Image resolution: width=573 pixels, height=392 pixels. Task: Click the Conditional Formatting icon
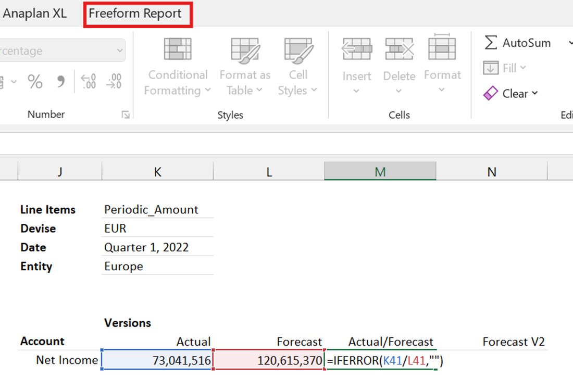coord(178,49)
